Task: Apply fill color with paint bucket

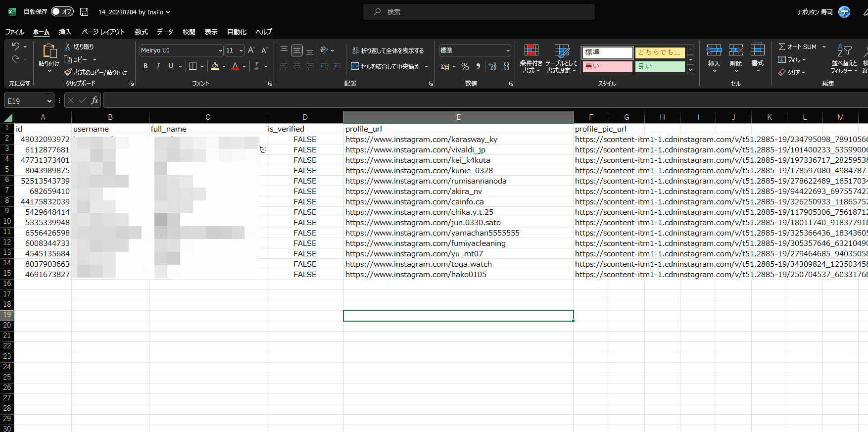Action: click(x=215, y=66)
